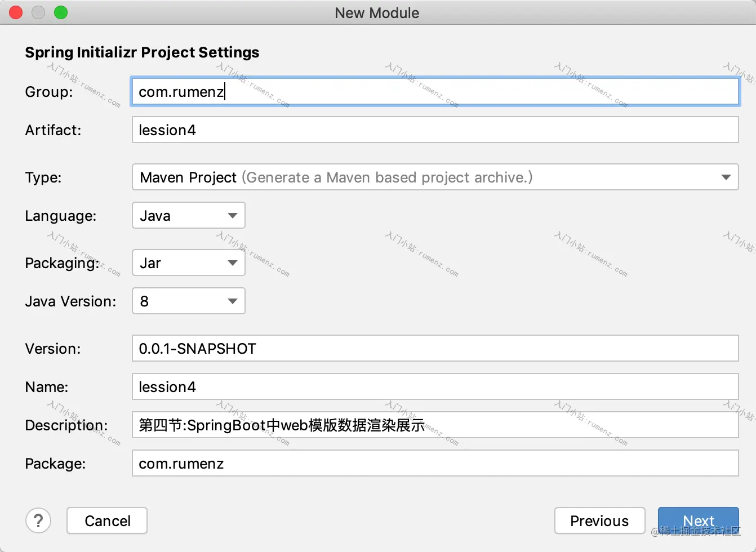Close the New Module dialog window

[16, 12]
